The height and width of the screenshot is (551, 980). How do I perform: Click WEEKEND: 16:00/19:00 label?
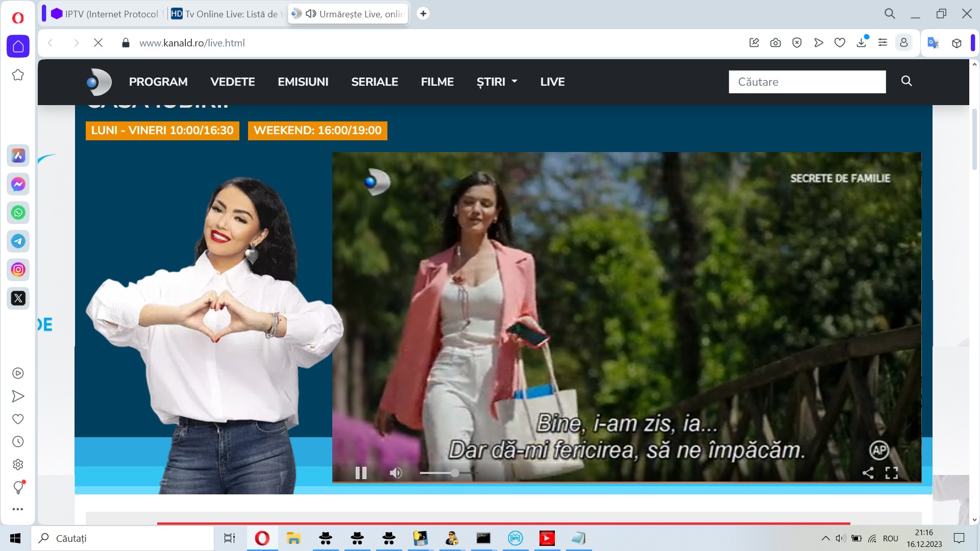point(317,131)
